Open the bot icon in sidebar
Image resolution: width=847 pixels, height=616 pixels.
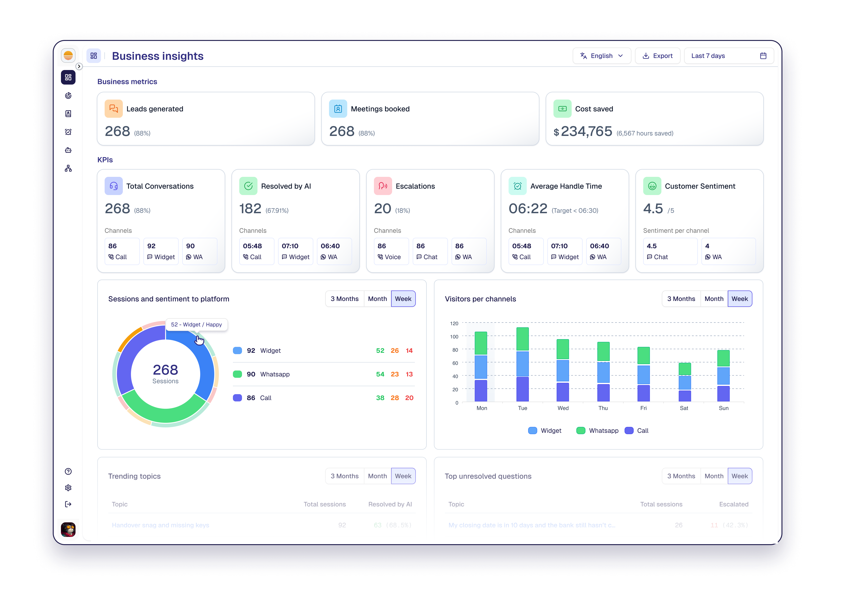[68, 150]
